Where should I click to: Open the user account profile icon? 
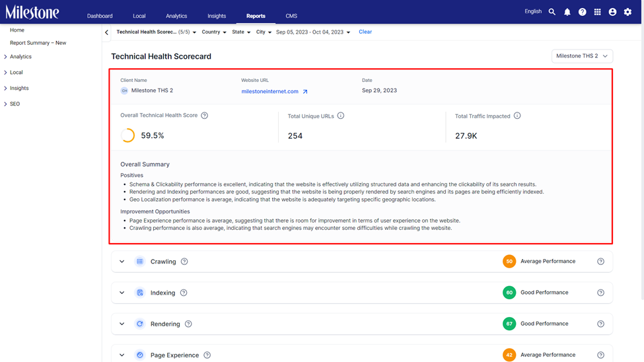[x=612, y=12]
